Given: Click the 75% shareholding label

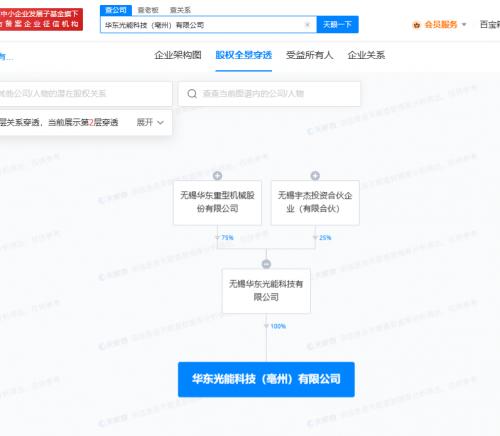Looking at the screenshot, I should 227,238.
